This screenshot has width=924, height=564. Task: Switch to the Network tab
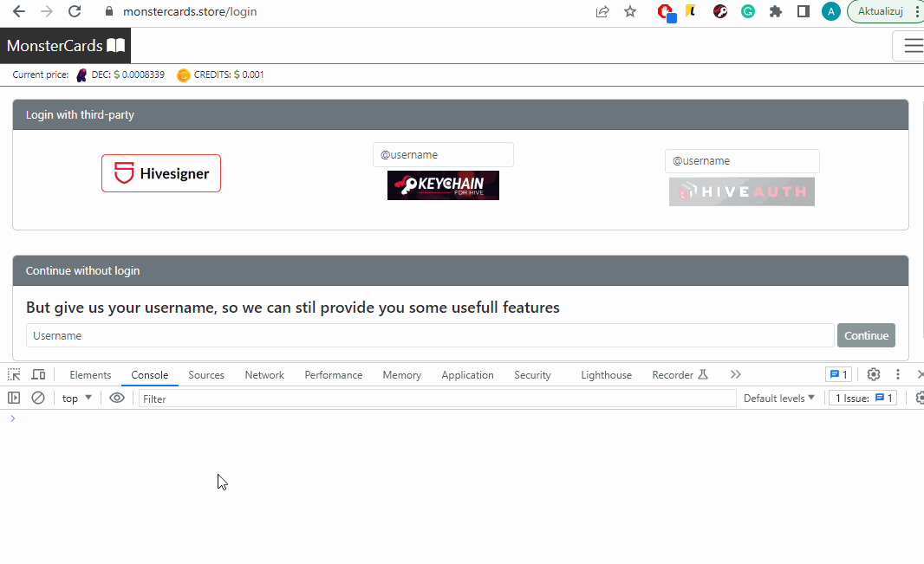pyautogui.click(x=264, y=375)
